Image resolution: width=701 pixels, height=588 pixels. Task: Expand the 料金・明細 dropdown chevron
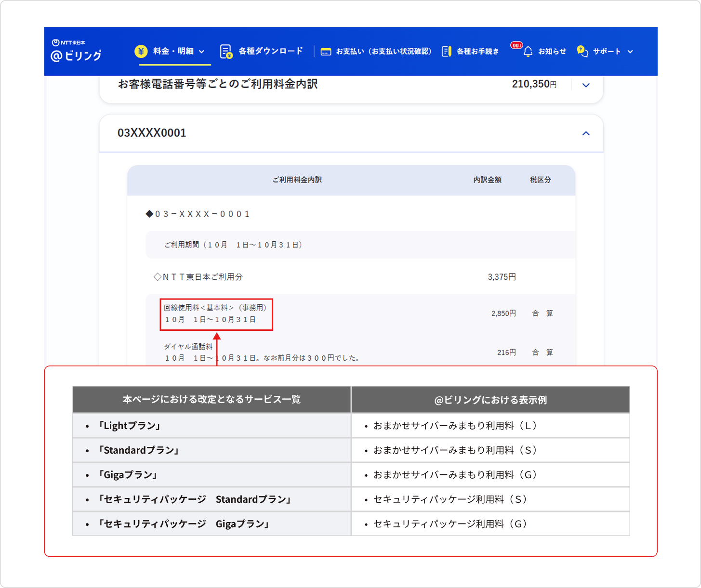202,52
